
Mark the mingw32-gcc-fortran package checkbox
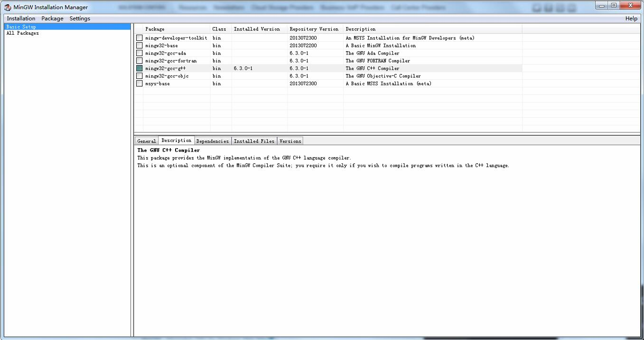(x=140, y=61)
